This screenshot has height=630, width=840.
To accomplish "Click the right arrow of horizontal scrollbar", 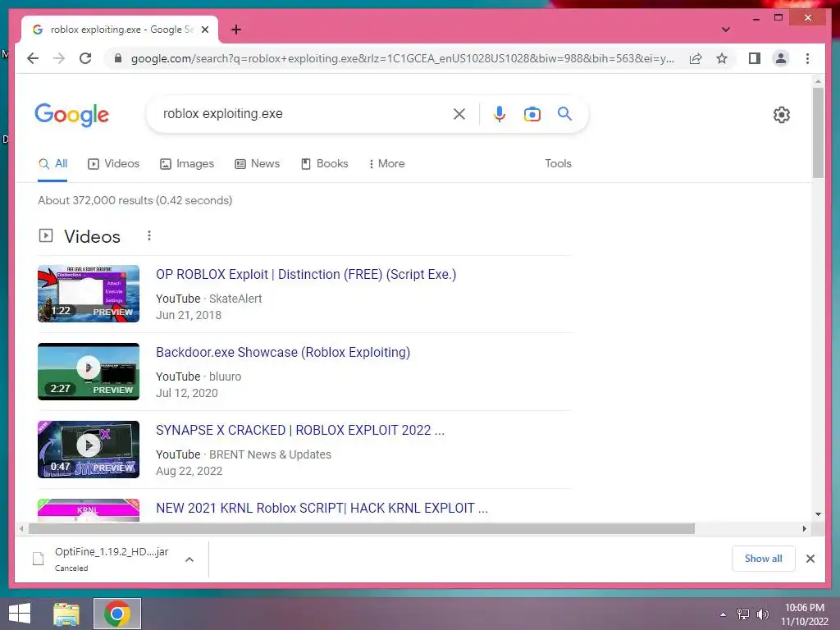I will click(804, 529).
